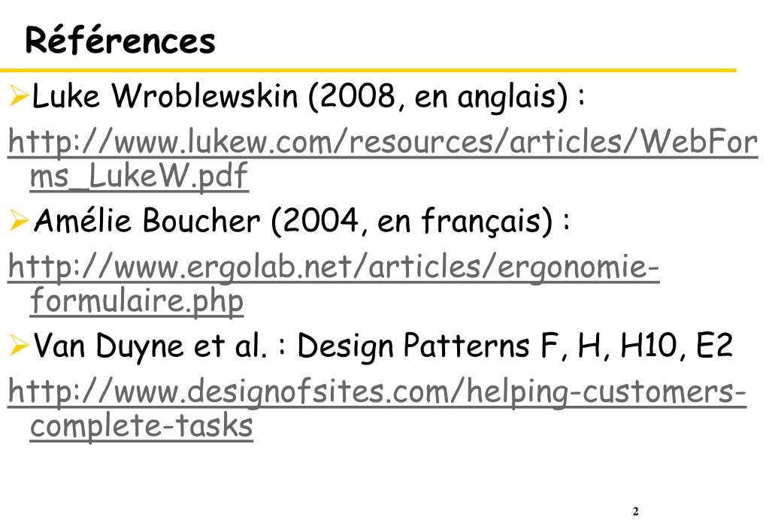
Task: Click the name 'Luke Wroblewskin'
Action: click(165, 95)
